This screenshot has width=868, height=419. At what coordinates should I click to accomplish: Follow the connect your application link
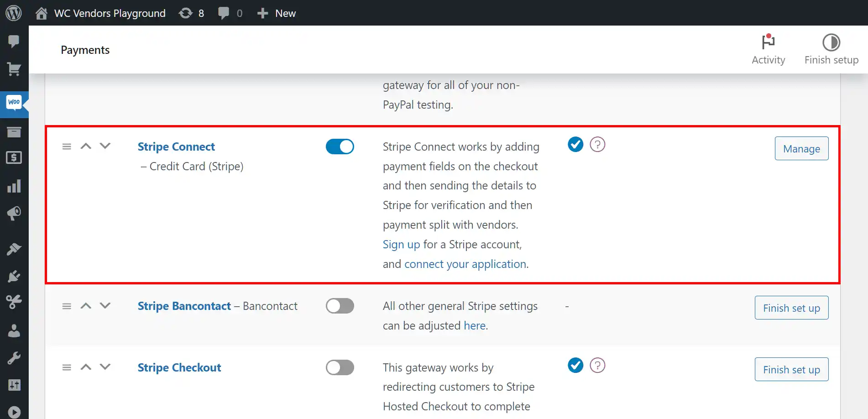[x=465, y=264]
